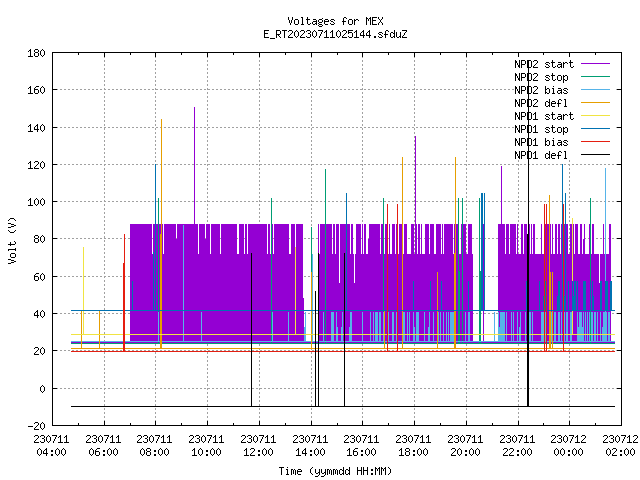Image resolution: width=640 pixels, height=480 pixels.
Task: Click the x-axis label 230711 16:00
Action: pyautogui.click(x=361, y=446)
